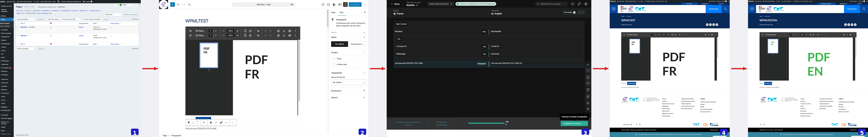Open the "Taille de police" Par défaut dropdown
This screenshot has height=137, width=868.
(348, 82)
